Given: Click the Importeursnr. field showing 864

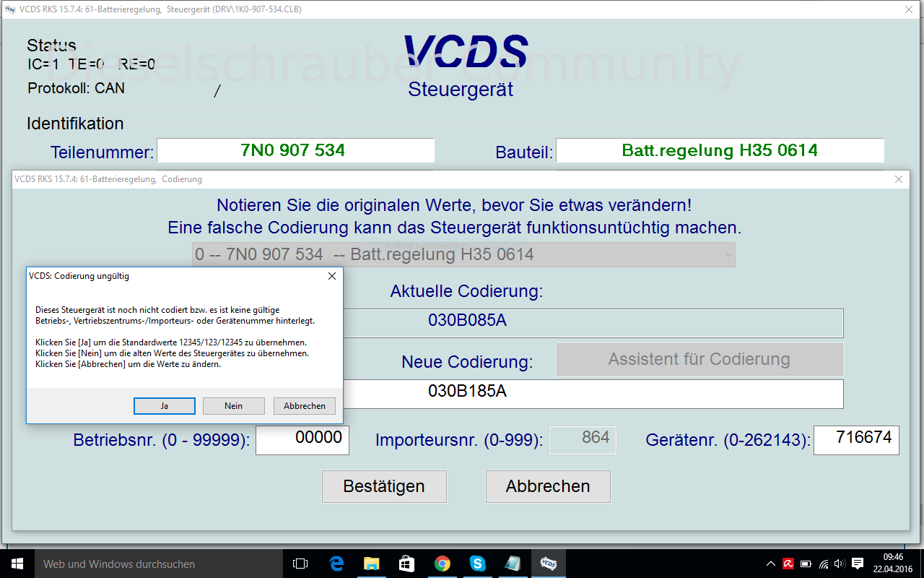Looking at the screenshot, I should point(583,440).
